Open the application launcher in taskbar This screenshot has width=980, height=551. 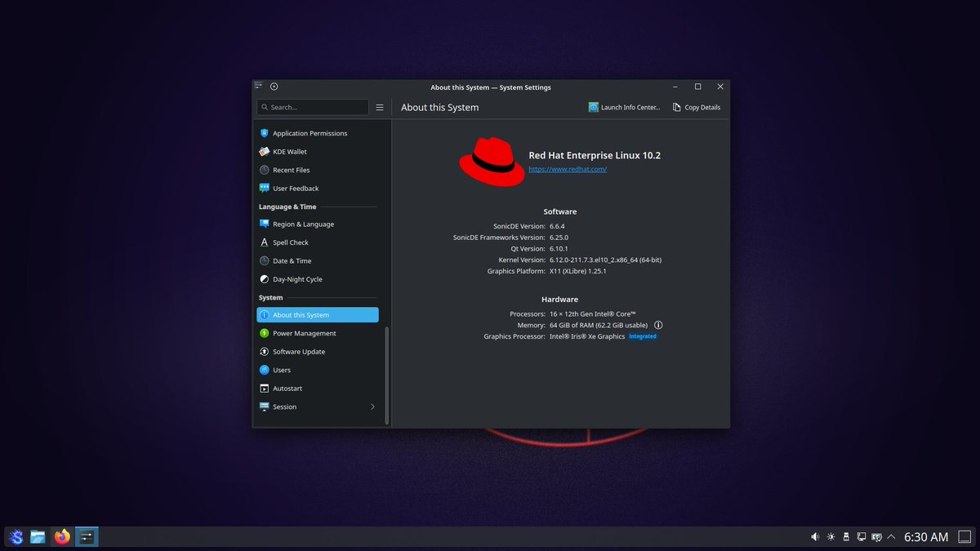coord(16,536)
